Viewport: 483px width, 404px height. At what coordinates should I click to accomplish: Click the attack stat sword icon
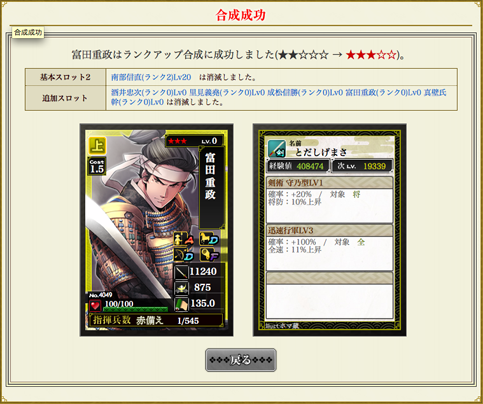click(181, 272)
